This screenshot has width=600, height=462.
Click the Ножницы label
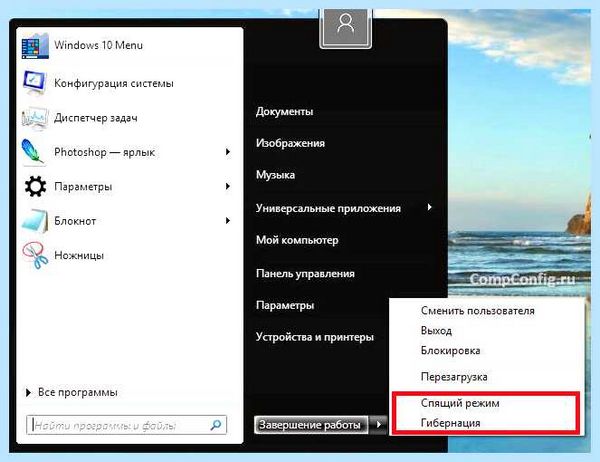[79, 255]
